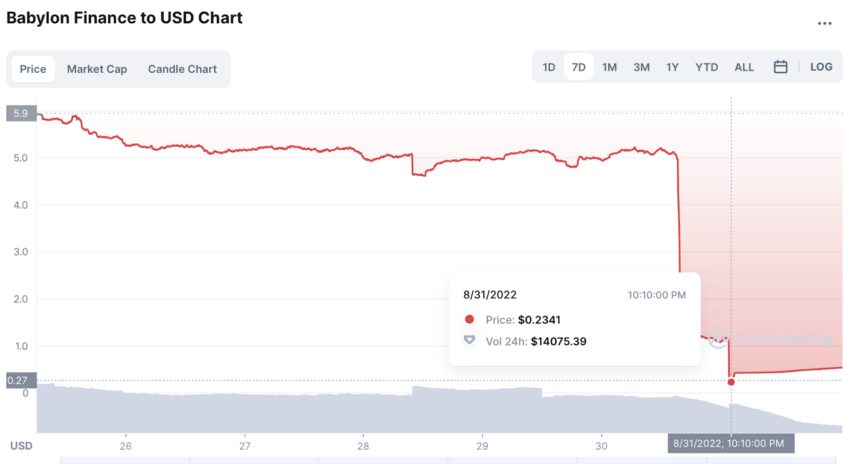Click the 8/31/2022 10:10:00 PM timeline label
Viewport: 850px width, 464px height.
click(x=731, y=443)
